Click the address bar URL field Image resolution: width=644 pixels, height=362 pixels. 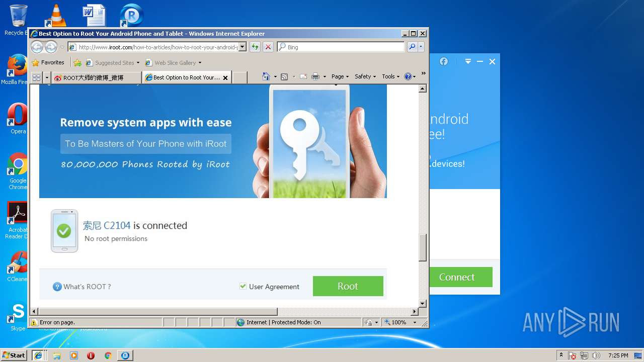click(157, 47)
